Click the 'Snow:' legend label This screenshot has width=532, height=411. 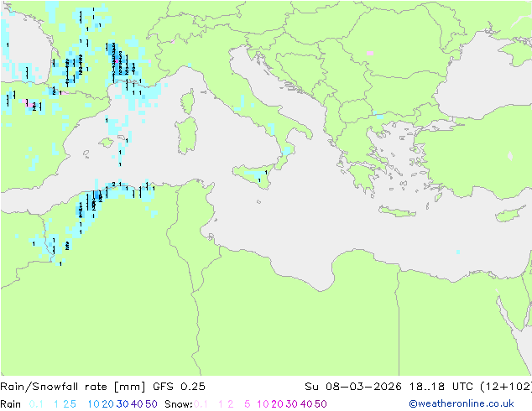pyautogui.click(x=179, y=404)
